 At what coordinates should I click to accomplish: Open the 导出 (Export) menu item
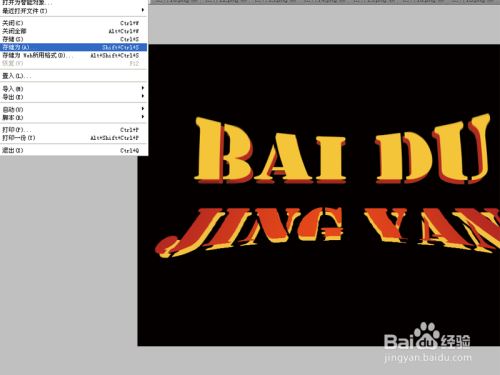pos(74,97)
